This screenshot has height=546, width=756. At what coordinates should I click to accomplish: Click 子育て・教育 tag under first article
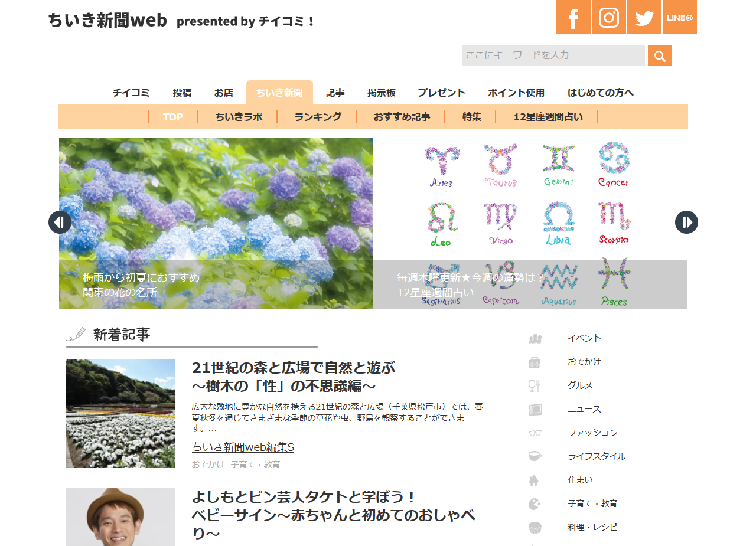pos(255,465)
